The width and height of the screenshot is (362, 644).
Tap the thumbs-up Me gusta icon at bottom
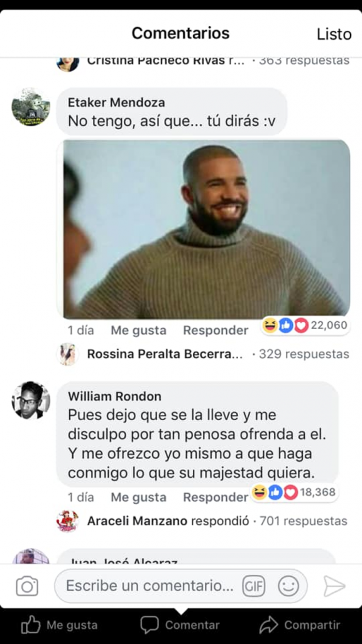tap(31, 626)
